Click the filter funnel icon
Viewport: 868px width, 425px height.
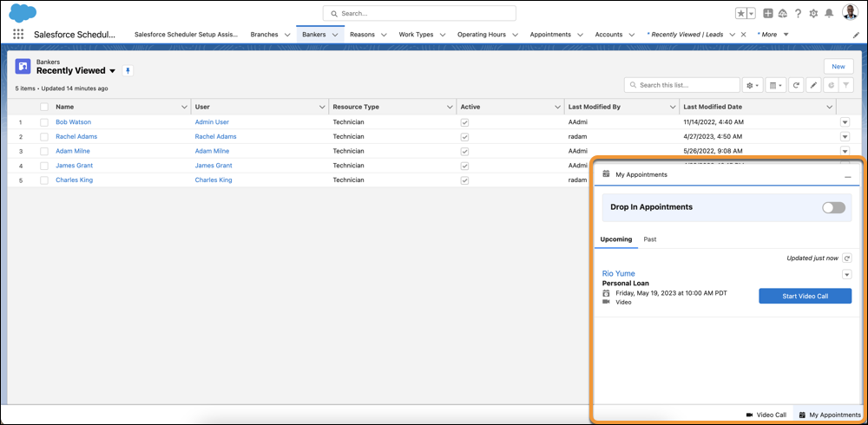click(x=845, y=85)
